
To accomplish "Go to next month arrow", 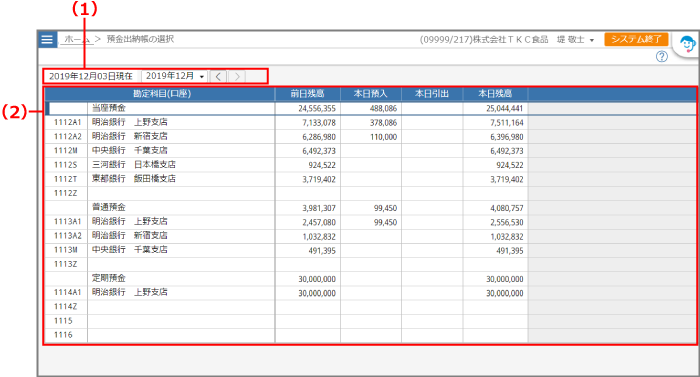I will (237, 76).
